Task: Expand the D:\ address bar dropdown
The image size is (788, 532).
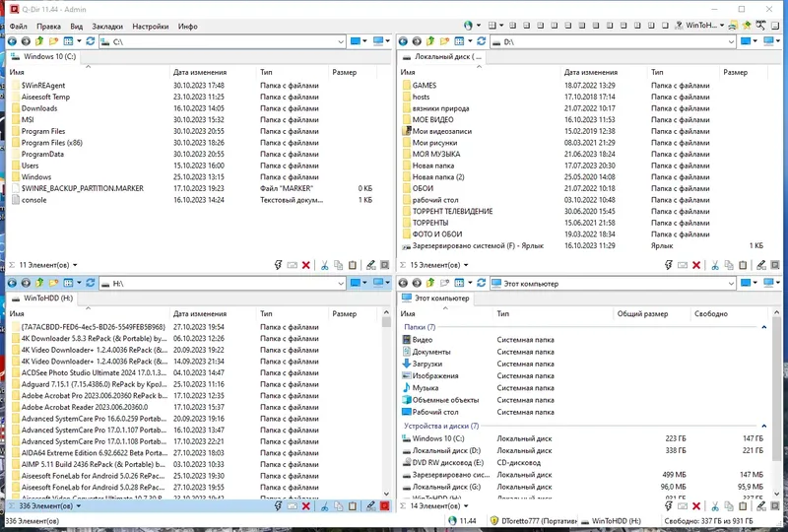Action: point(731,41)
